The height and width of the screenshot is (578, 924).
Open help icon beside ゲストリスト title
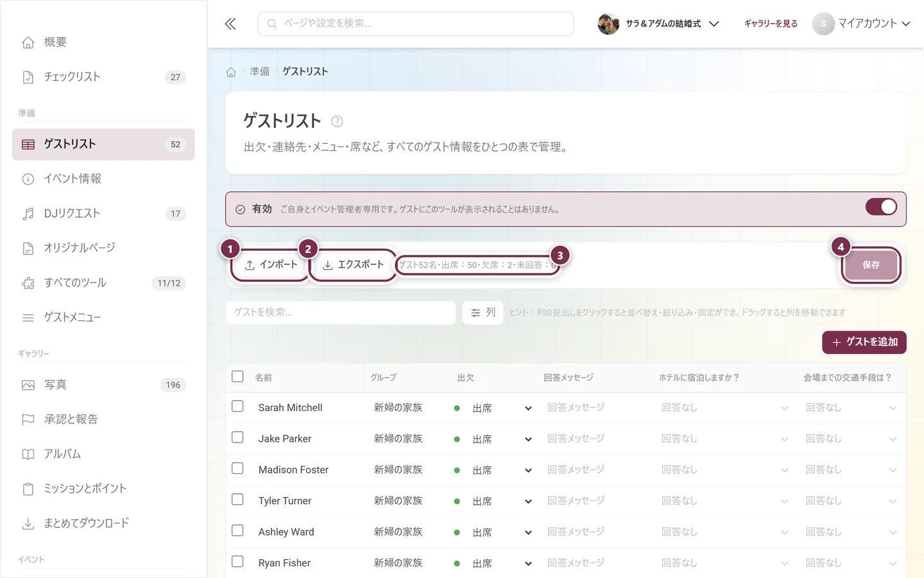pos(337,121)
